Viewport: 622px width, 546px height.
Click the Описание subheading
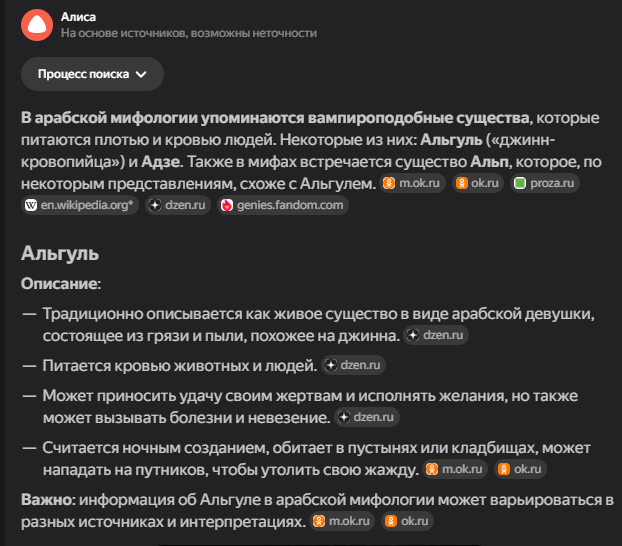click(x=58, y=284)
